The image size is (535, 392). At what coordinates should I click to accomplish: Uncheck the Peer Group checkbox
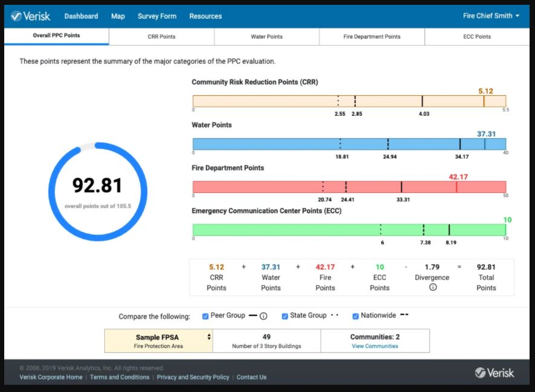click(205, 316)
